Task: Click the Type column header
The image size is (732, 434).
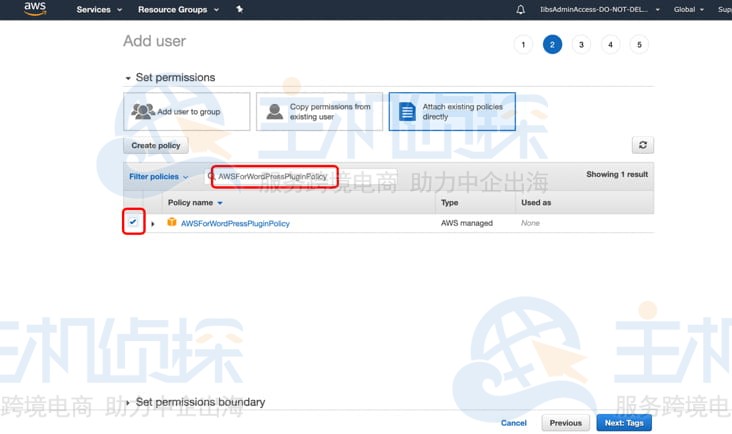Action: coord(450,203)
